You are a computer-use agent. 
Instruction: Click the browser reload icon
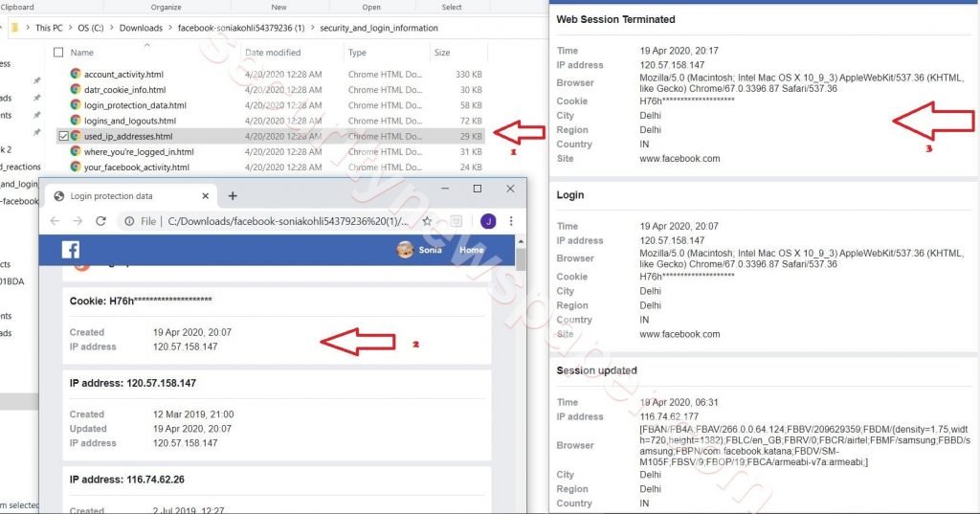coord(100,221)
